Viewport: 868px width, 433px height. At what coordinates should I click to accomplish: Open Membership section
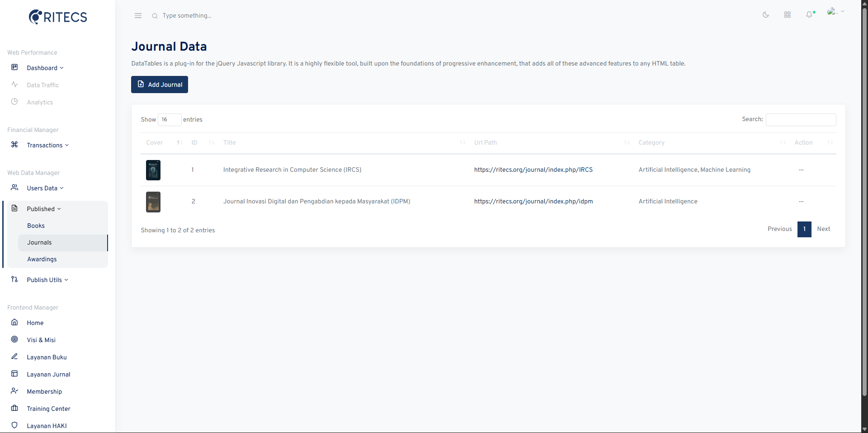[44, 391]
